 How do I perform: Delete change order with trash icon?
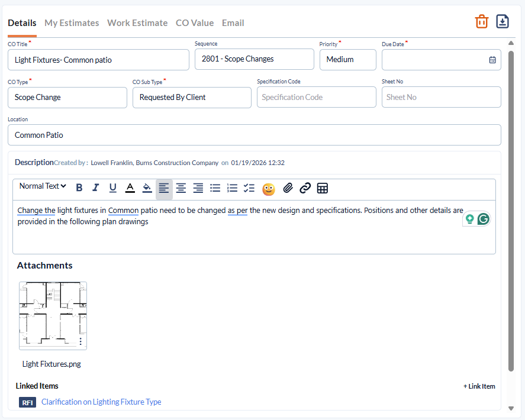[481, 22]
